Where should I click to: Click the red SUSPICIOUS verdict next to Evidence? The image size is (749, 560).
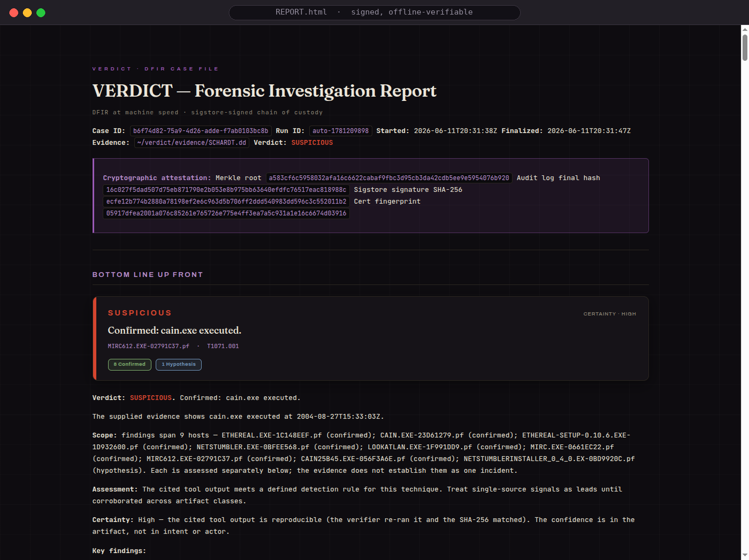(x=312, y=142)
